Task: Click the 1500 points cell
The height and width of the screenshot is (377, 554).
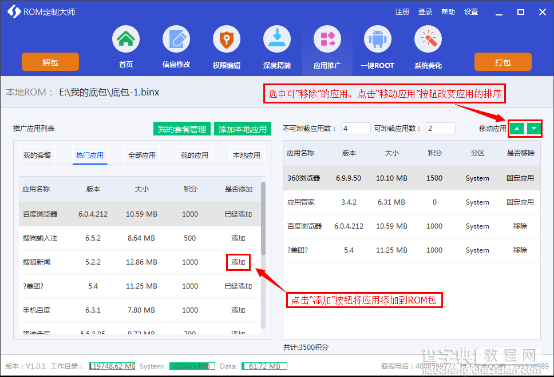Action: (434, 178)
